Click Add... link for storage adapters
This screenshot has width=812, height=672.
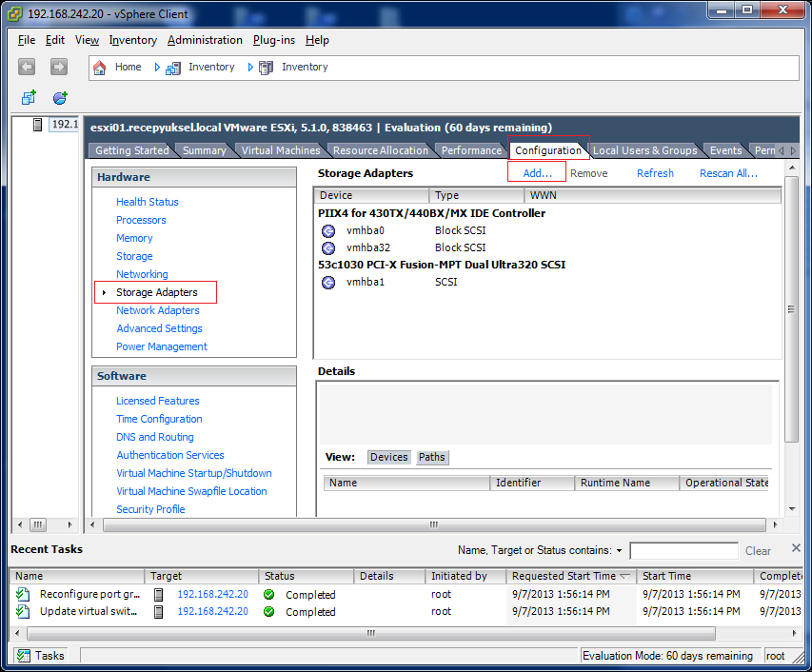pos(537,173)
